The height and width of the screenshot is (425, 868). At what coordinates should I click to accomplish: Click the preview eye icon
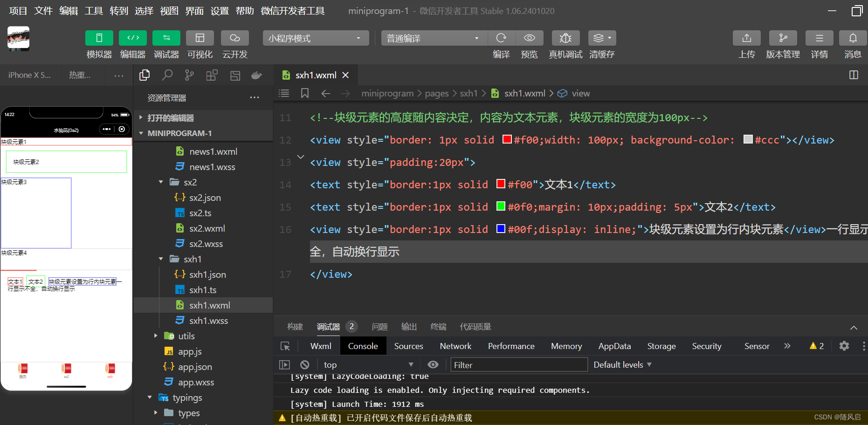pos(530,38)
